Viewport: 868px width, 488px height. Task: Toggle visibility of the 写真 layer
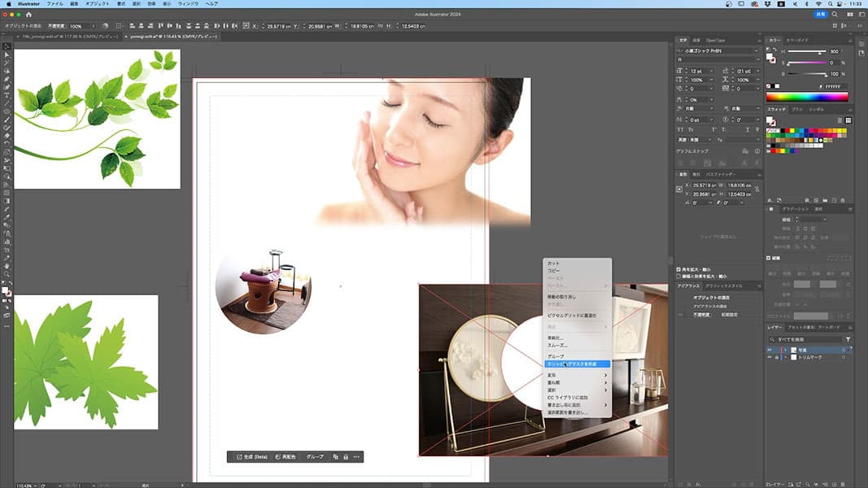click(x=770, y=350)
